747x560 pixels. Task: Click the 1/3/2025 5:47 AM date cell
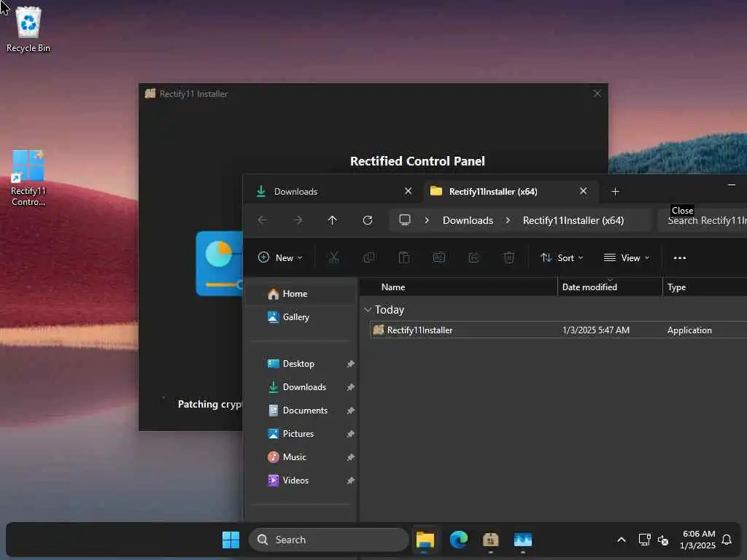coord(595,330)
